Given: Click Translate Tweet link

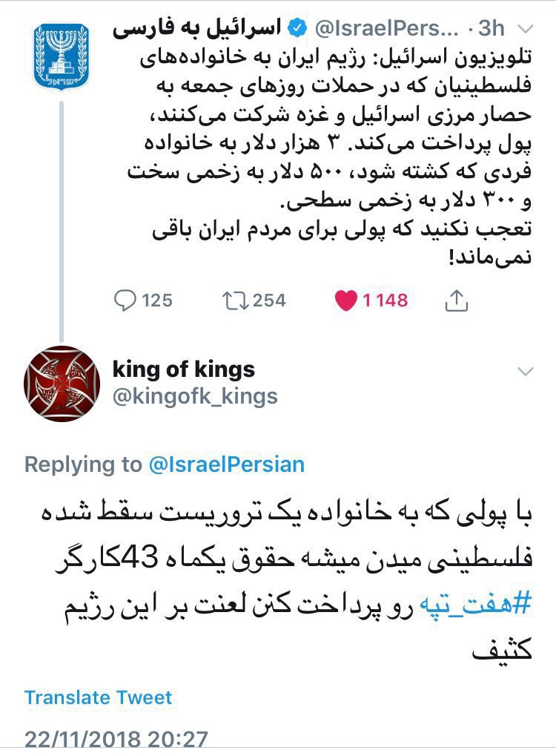Looking at the screenshot, I should pyautogui.click(x=98, y=697).
